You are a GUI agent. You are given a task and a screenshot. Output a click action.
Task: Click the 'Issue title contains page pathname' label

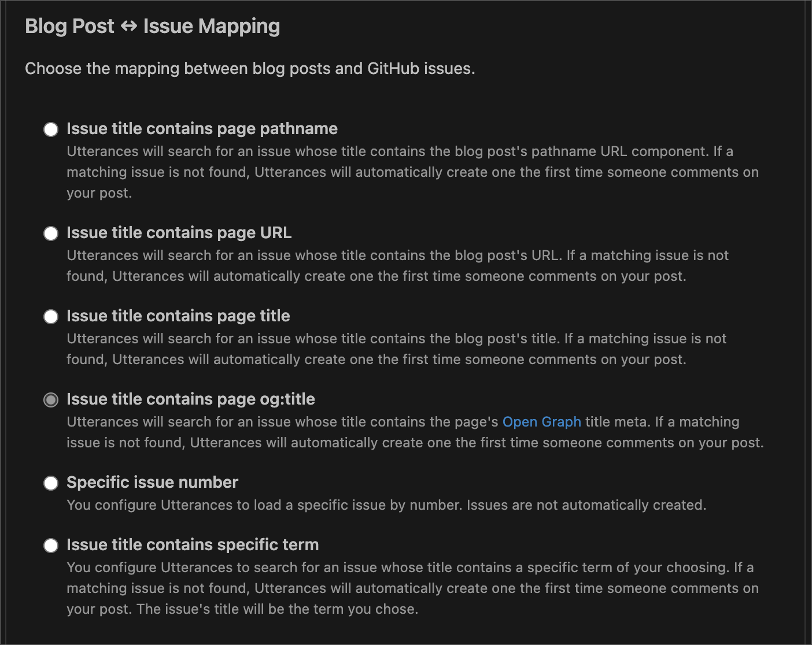[202, 128]
